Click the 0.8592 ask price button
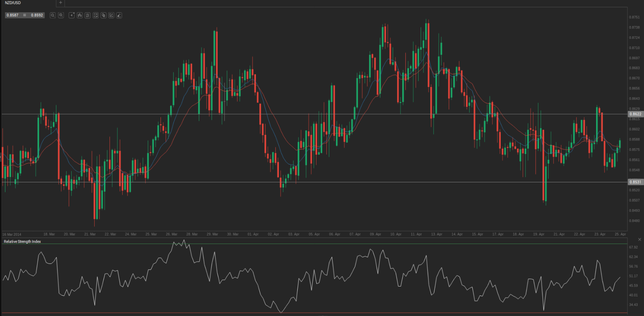 coord(37,15)
